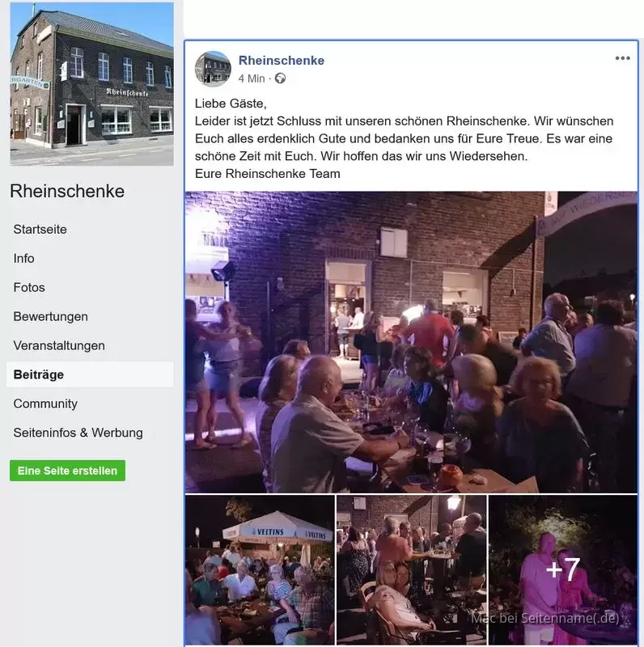Open the large beer garden night photo

[x=411, y=342]
